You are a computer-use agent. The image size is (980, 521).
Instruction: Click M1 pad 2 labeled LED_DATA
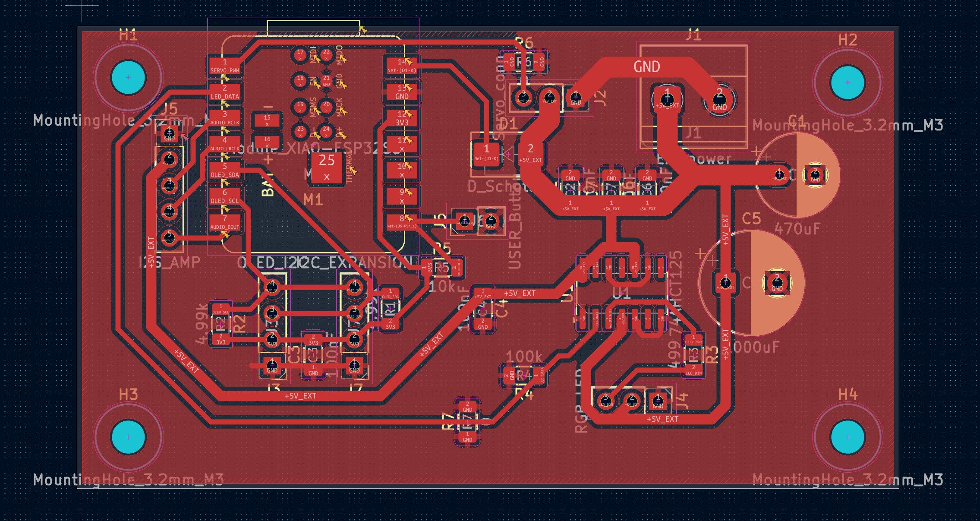(x=225, y=92)
